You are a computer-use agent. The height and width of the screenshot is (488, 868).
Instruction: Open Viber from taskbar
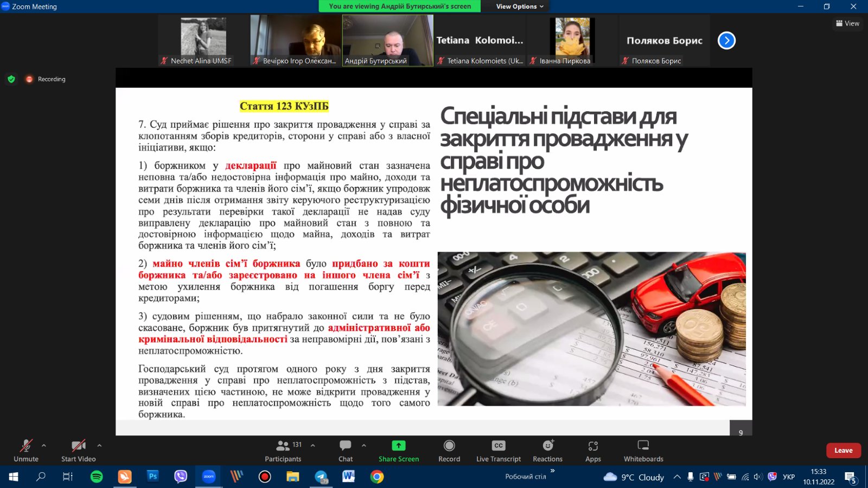(181, 477)
